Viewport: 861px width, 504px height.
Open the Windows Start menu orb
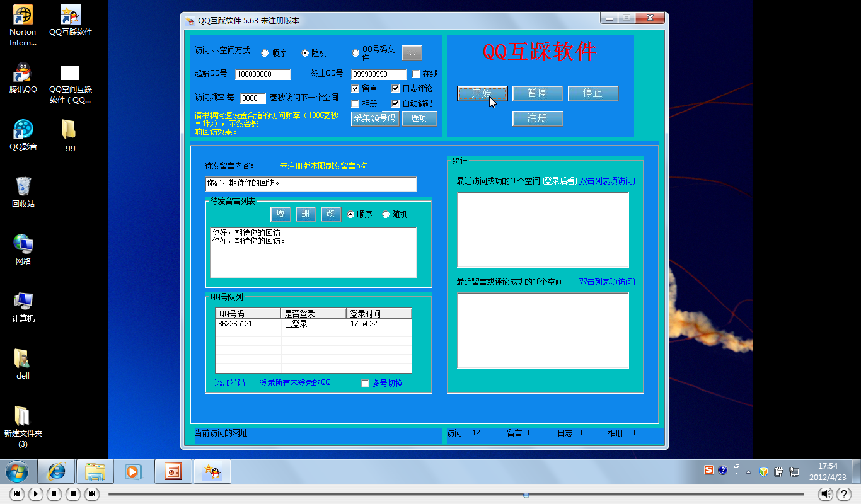pyautogui.click(x=17, y=471)
